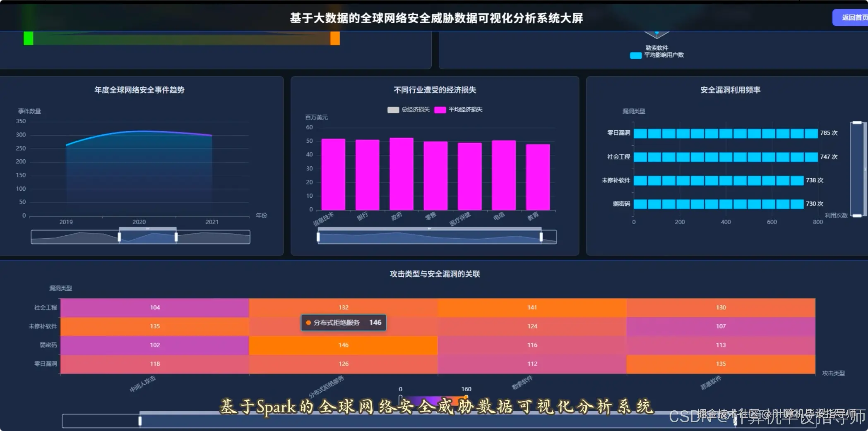Select the 信息技术 magenta bar
This screenshot has height=431, width=868.
point(333,175)
